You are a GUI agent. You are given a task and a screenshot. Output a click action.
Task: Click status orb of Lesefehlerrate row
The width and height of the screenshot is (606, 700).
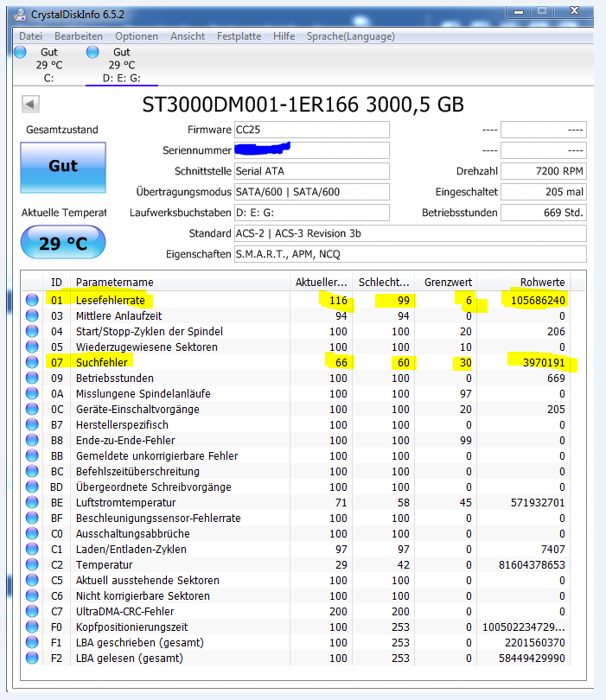click(32, 300)
